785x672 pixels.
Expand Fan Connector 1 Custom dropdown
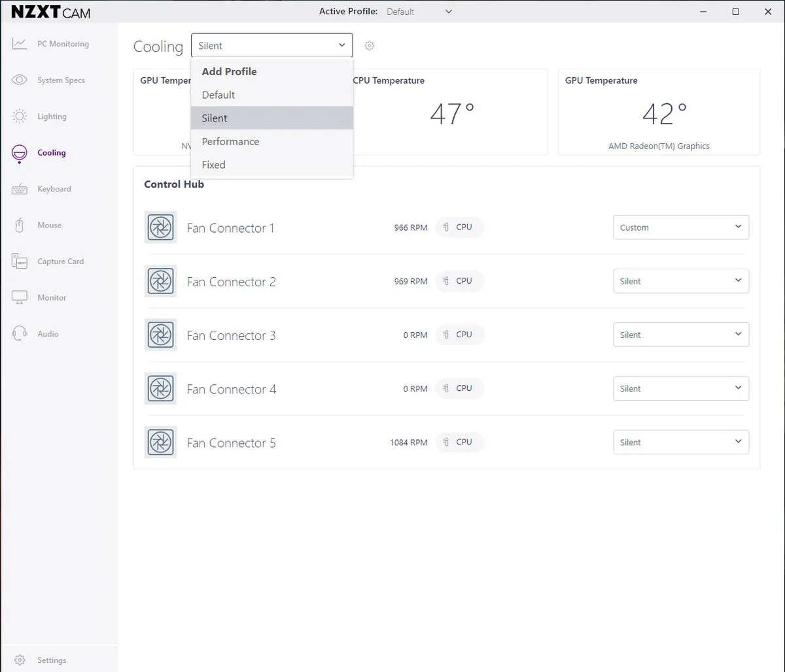coord(680,227)
